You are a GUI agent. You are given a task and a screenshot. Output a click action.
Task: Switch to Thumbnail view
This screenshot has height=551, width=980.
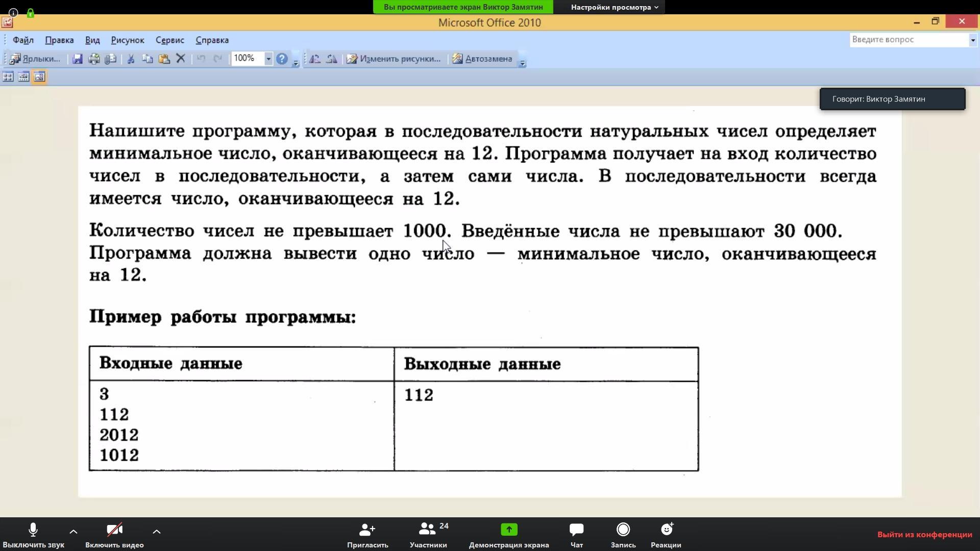tap(8, 77)
